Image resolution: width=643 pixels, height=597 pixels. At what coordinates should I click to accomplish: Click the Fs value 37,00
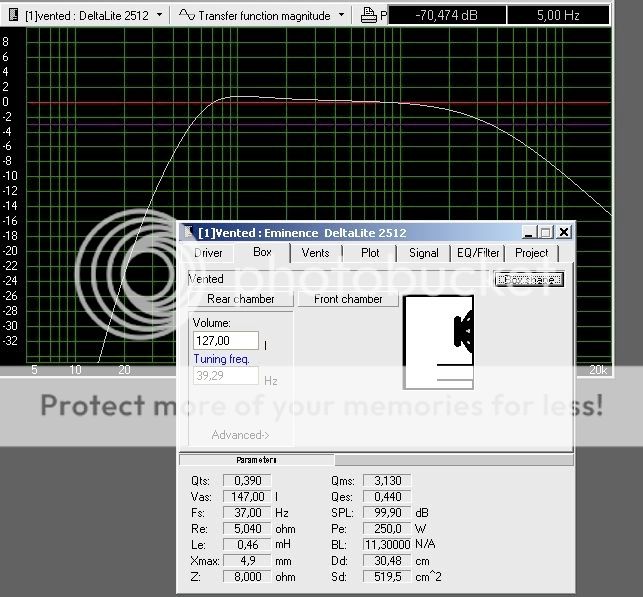pyautogui.click(x=247, y=513)
